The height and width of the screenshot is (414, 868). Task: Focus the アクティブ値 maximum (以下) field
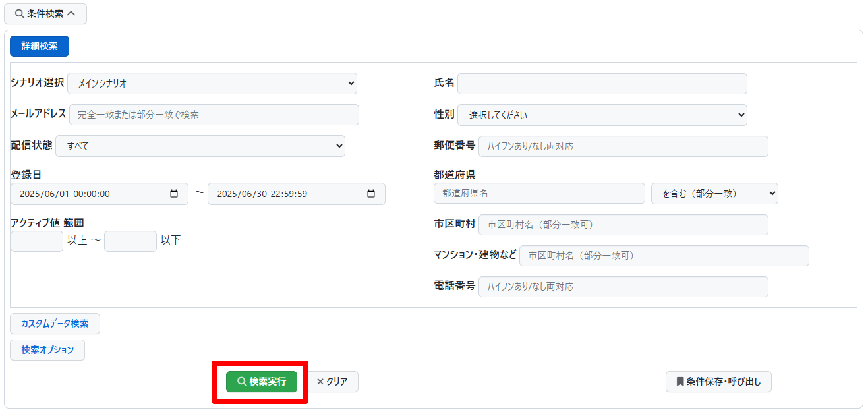click(x=130, y=241)
